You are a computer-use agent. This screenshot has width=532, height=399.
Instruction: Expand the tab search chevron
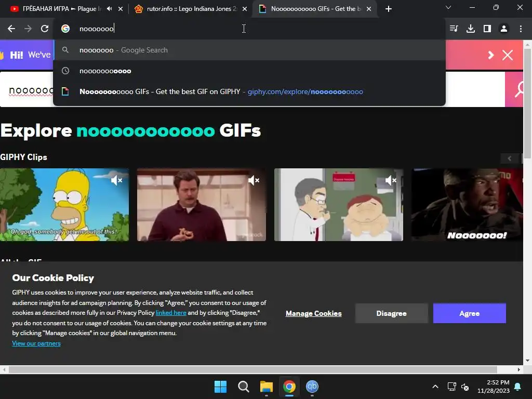[448, 7]
